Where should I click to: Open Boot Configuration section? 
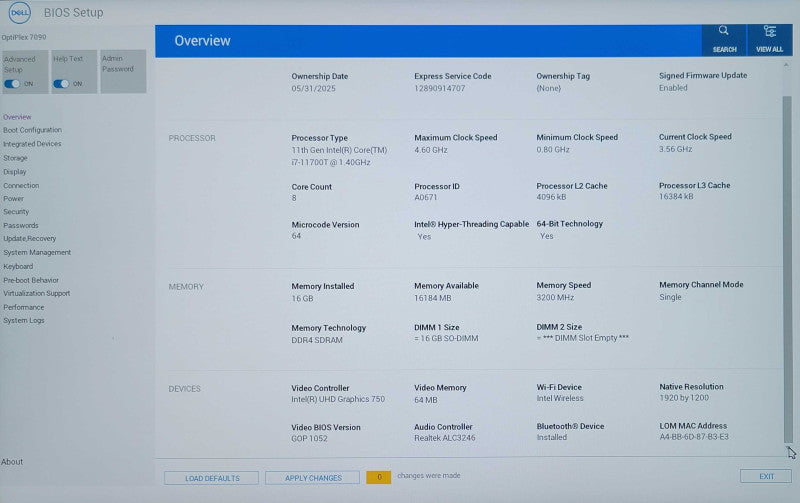tap(32, 130)
